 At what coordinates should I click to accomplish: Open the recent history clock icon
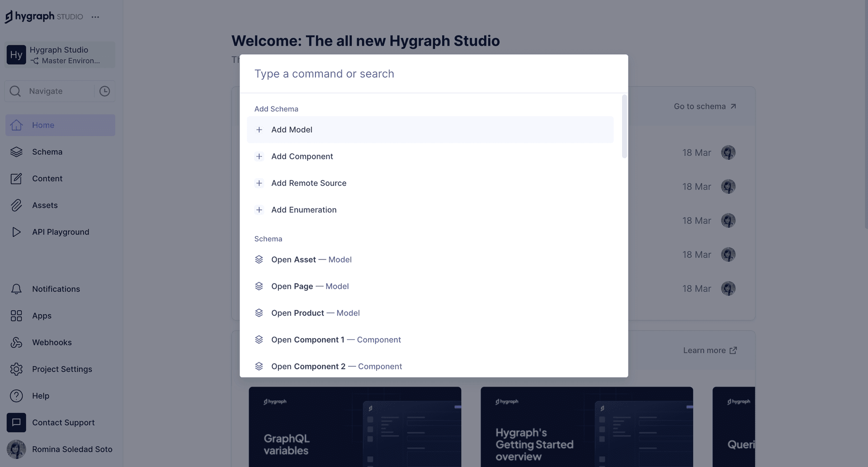tap(104, 91)
